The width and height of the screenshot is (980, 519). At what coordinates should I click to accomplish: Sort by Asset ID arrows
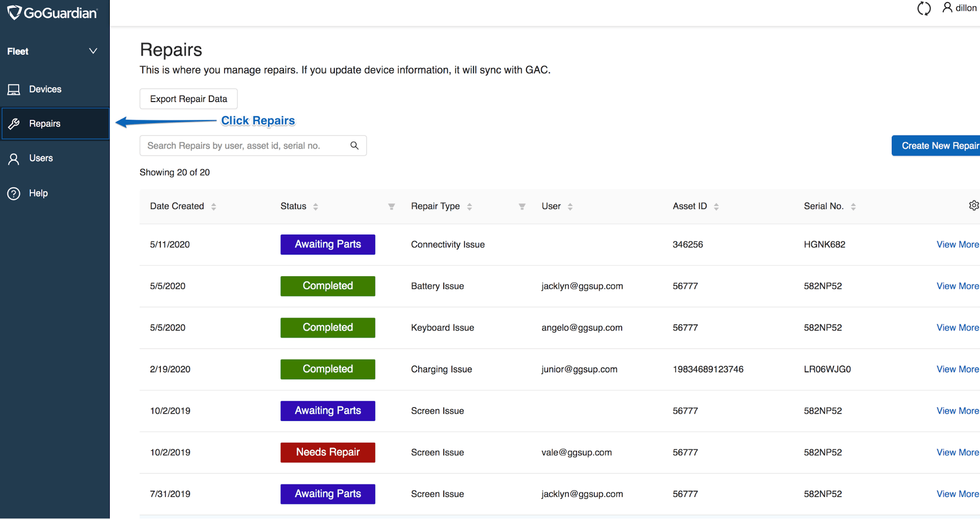tap(716, 207)
